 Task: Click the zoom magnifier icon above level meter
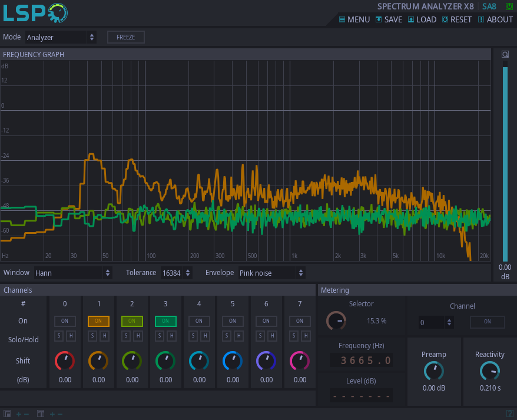505,54
